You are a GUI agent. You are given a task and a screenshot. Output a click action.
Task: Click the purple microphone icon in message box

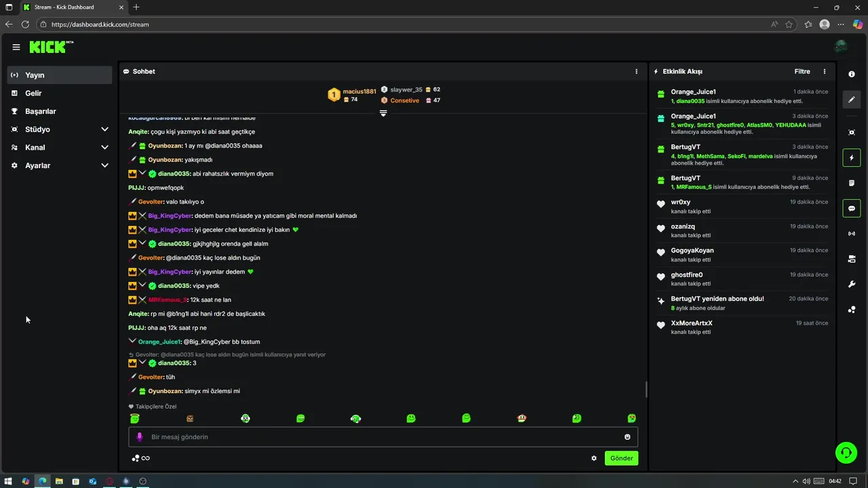140,437
